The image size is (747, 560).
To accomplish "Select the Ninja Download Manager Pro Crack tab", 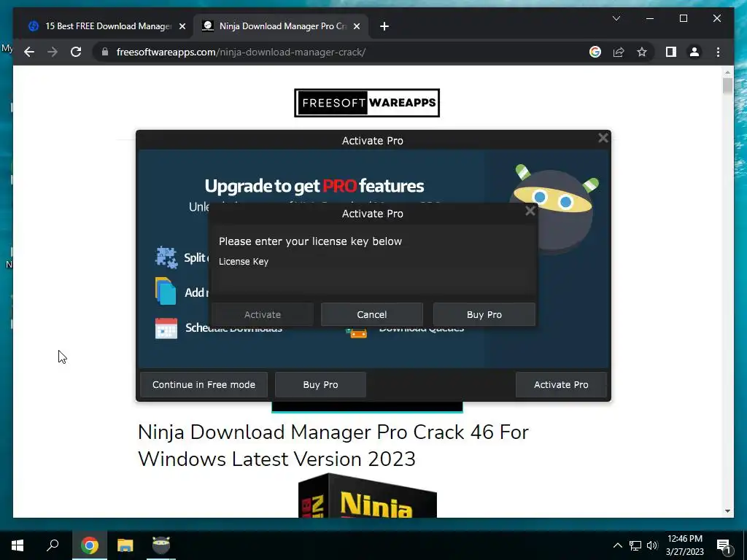I will pos(281,26).
